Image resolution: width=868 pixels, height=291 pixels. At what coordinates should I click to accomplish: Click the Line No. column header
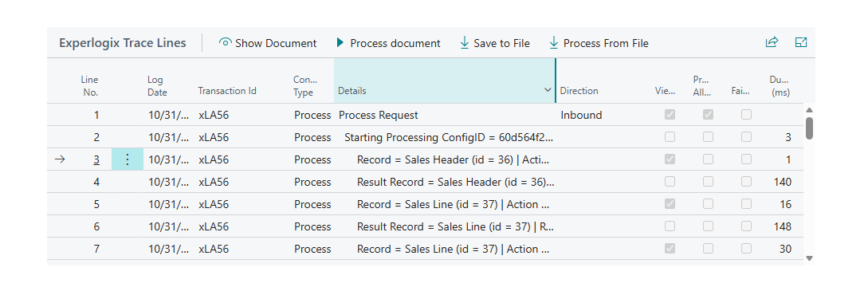click(90, 86)
